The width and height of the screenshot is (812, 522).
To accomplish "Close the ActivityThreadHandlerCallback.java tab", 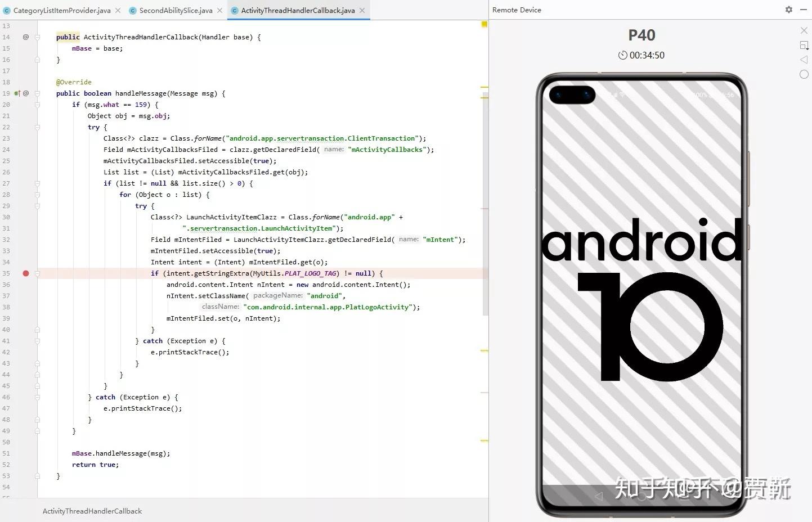I will point(362,11).
